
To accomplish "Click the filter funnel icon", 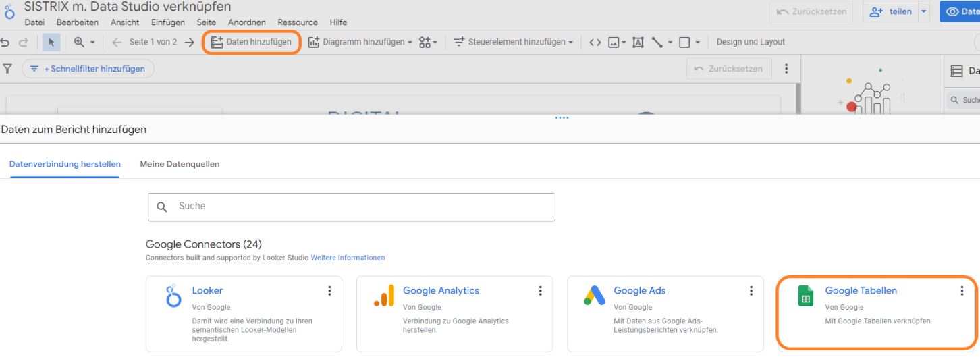I will click(7, 68).
